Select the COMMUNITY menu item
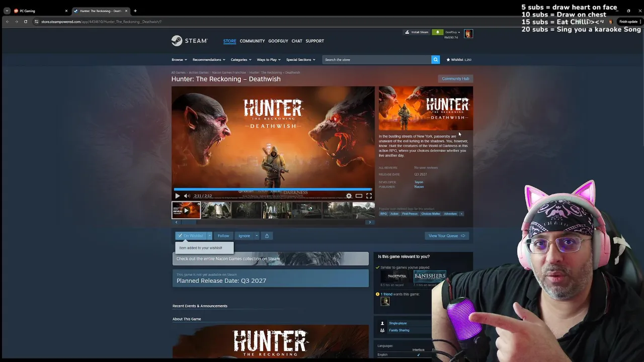This screenshot has width=644, height=362. click(x=252, y=41)
